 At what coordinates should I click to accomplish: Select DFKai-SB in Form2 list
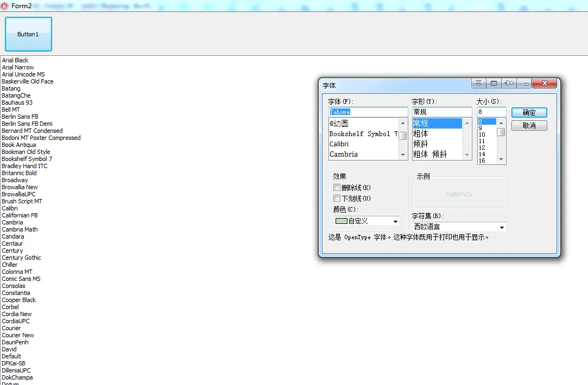[x=14, y=363]
